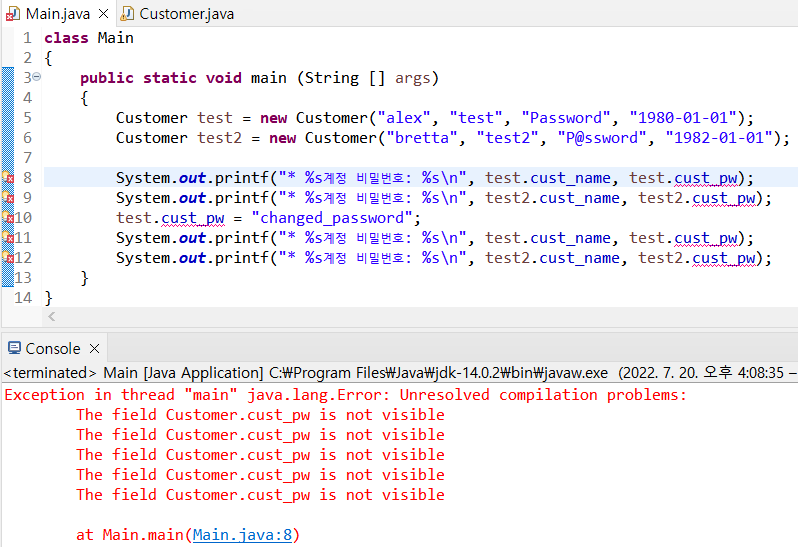Click line number 1 in the gutter

(27, 38)
